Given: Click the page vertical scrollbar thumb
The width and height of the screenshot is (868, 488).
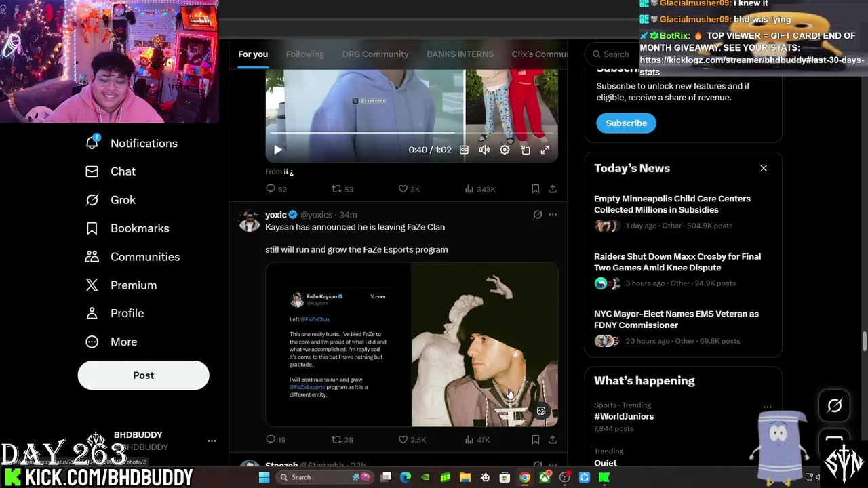Looking at the screenshot, I should 864,342.
